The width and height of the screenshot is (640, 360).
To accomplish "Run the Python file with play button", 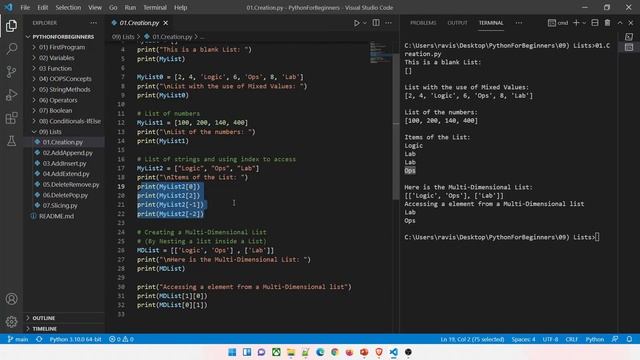I will pos(356,23).
